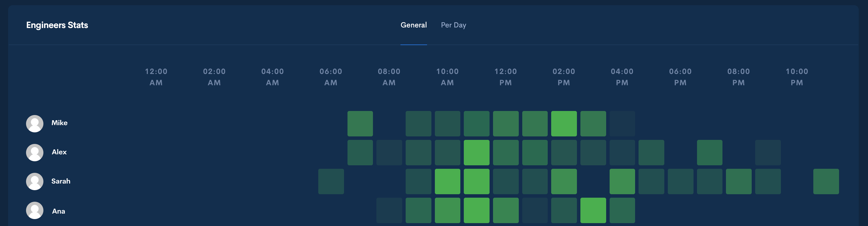Select Sarah's 6 PM heatmap cell
This screenshot has height=226, width=868.
tap(681, 181)
